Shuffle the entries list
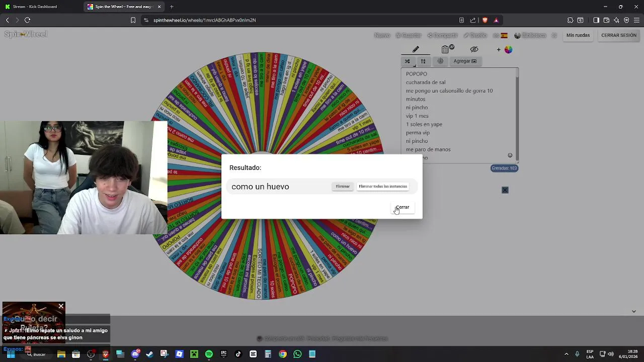 tap(407, 61)
